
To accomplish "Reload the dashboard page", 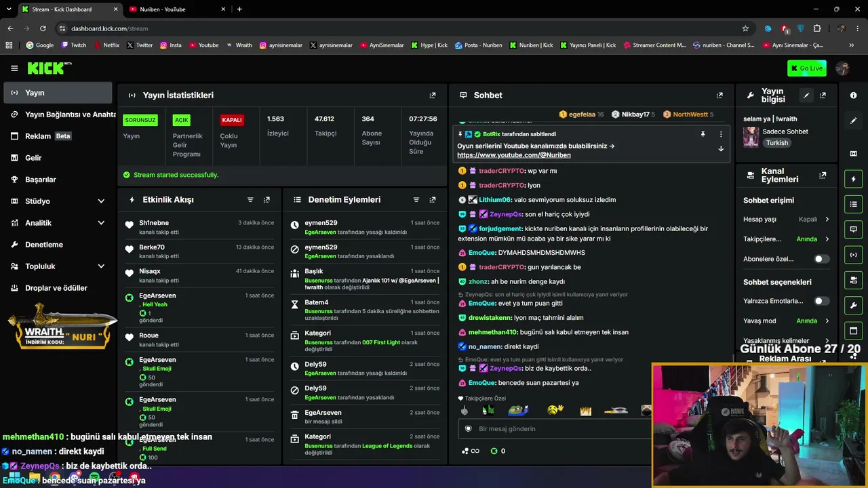I will point(43,28).
